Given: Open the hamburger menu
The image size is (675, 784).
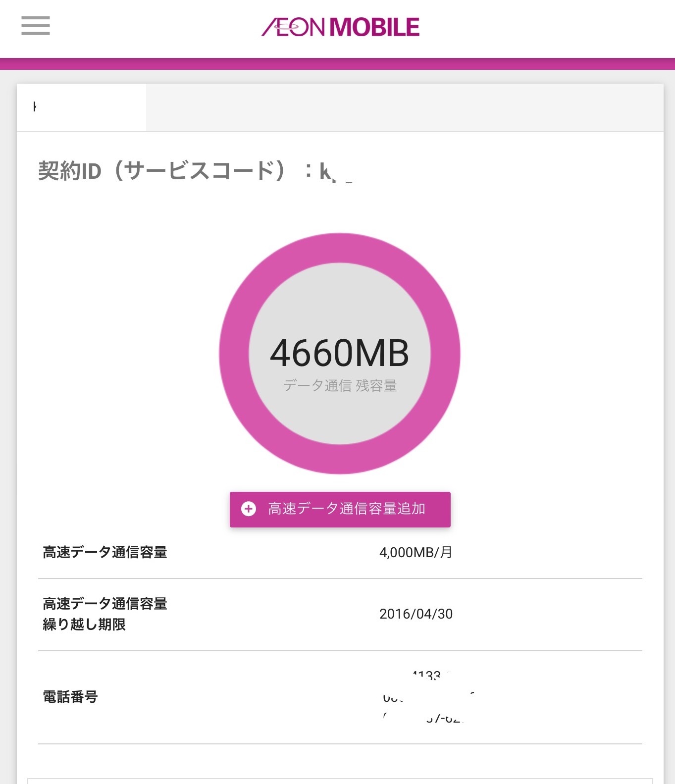Looking at the screenshot, I should click(x=35, y=26).
